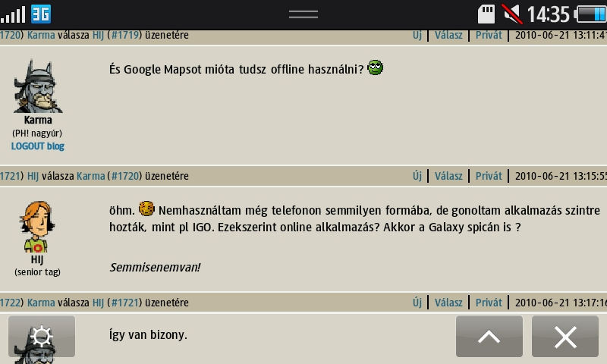Open Karma's avatar in post 1720
Image resolution: width=607 pixels, height=364 pixels.
38,86
